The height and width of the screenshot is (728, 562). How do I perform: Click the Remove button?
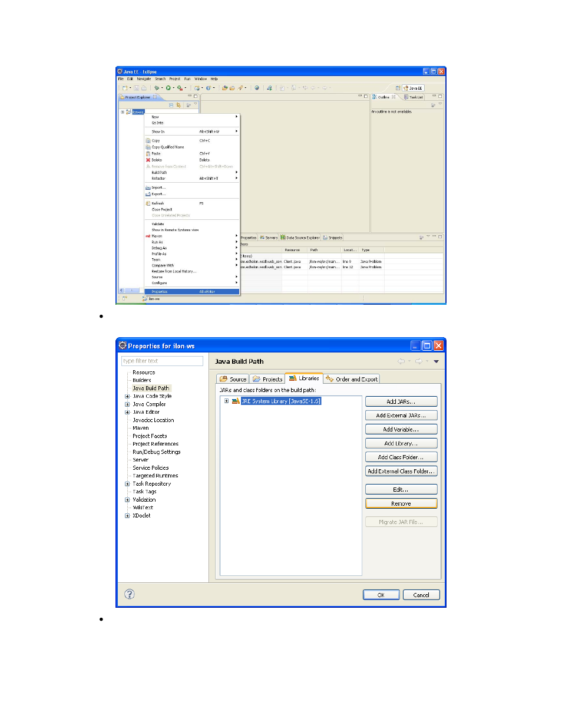[401, 503]
